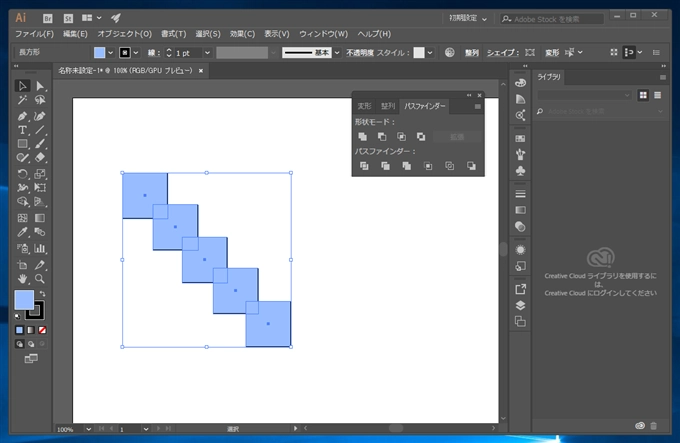Screen dimensions: 680x443
Task: Click the Adobe Stock search field
Action: [552, 19]
